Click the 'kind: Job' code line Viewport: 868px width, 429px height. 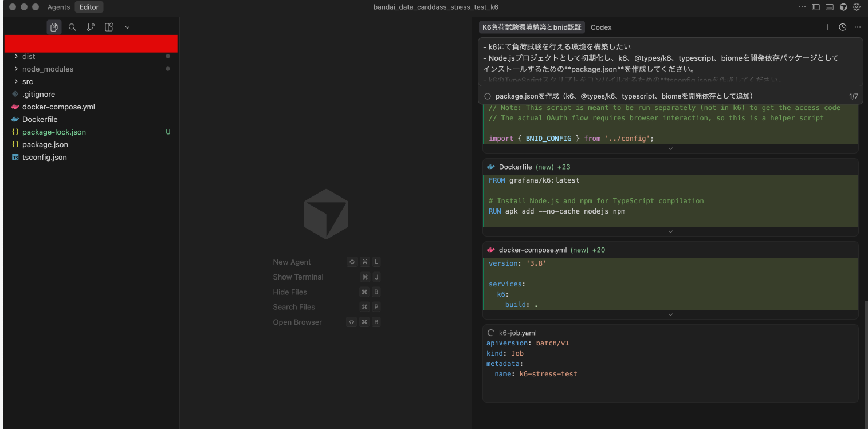505,353
